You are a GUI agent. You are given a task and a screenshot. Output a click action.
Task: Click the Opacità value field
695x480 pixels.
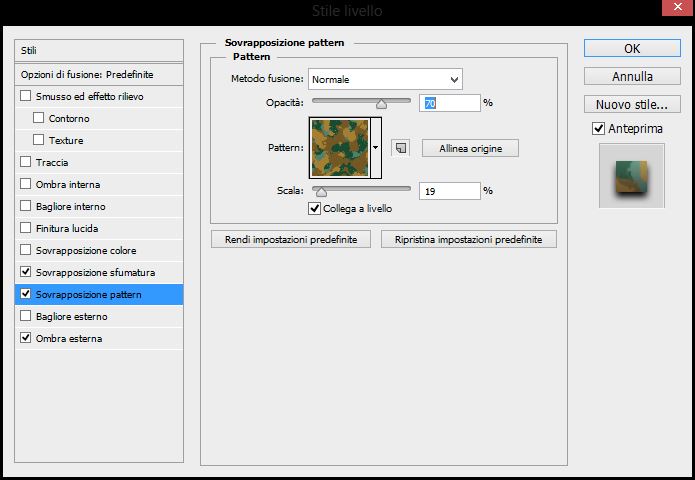(449, 103)
